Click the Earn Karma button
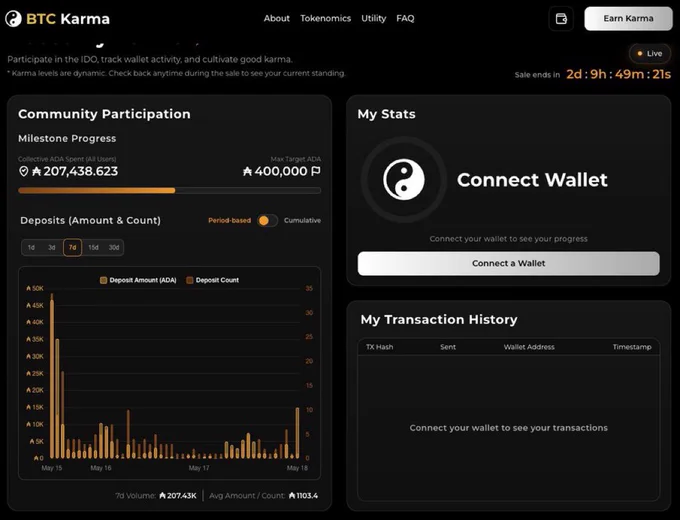This screenshot has width=680, height=520. [628, 19]
